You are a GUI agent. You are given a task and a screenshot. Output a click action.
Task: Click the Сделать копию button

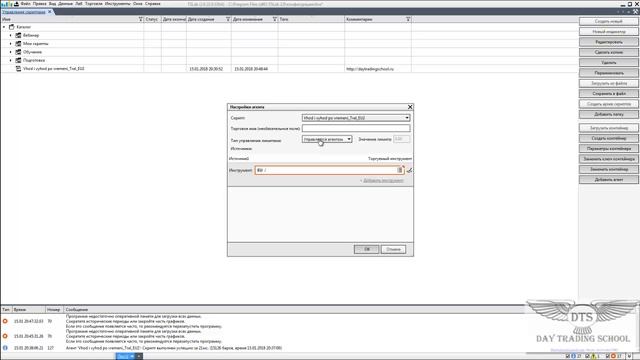tap(609, 52)
